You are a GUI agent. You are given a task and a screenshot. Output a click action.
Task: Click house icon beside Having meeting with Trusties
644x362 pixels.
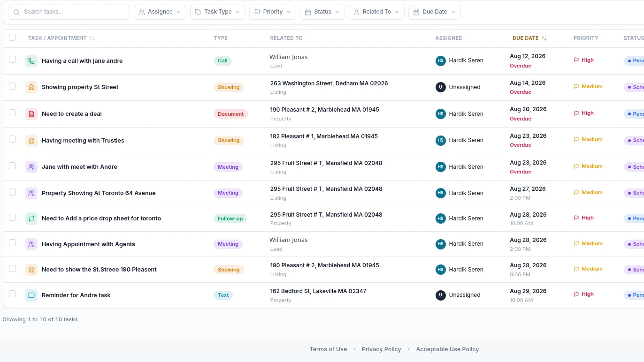31,140
